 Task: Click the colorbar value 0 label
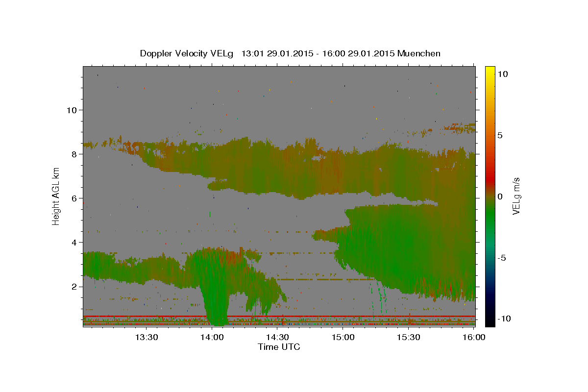point(500,196)
